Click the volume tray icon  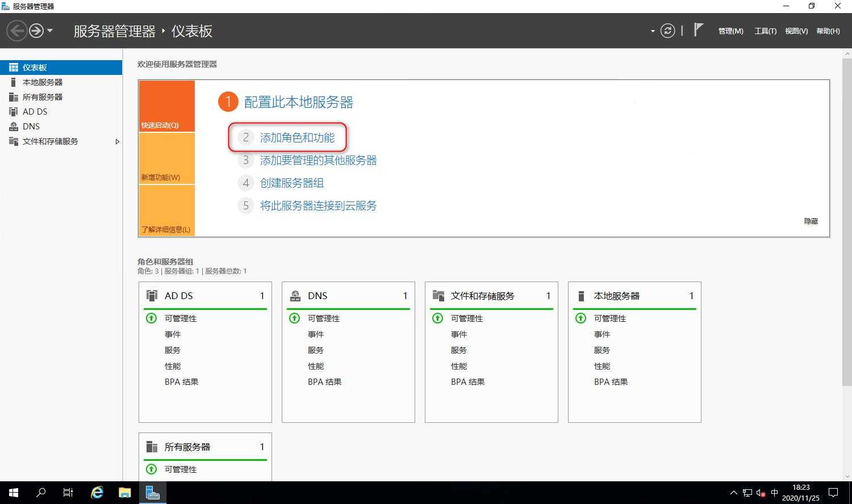[761, 493]
